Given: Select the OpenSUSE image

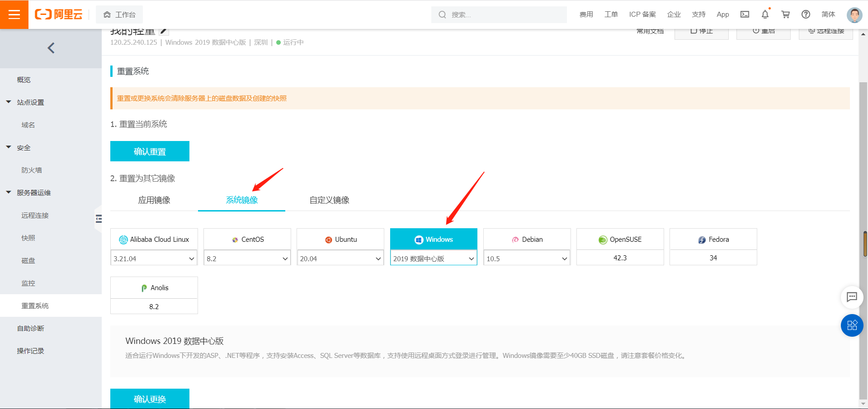Looking at the screenshot, I should 620,239.
